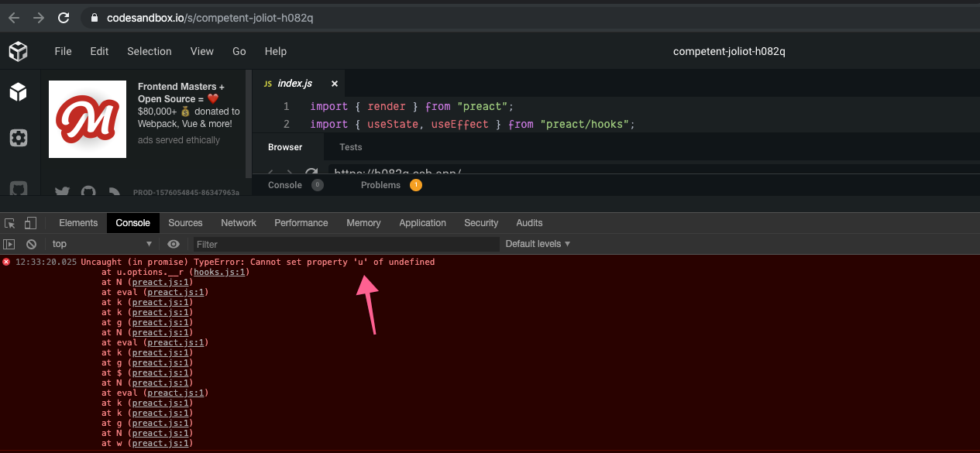The image size is (980, 453).
Task: Open the Default levels dropdown
Action: coord(538,243)
